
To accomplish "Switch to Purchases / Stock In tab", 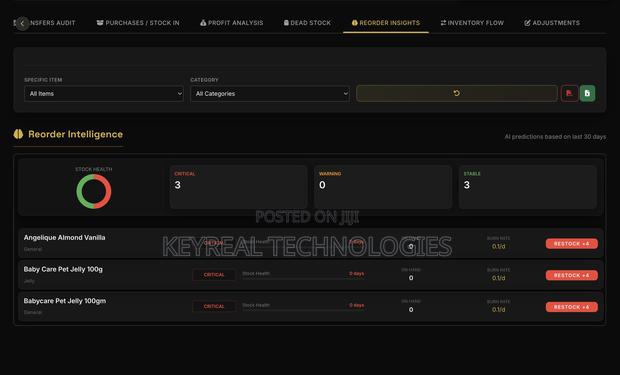I will 138,23.
